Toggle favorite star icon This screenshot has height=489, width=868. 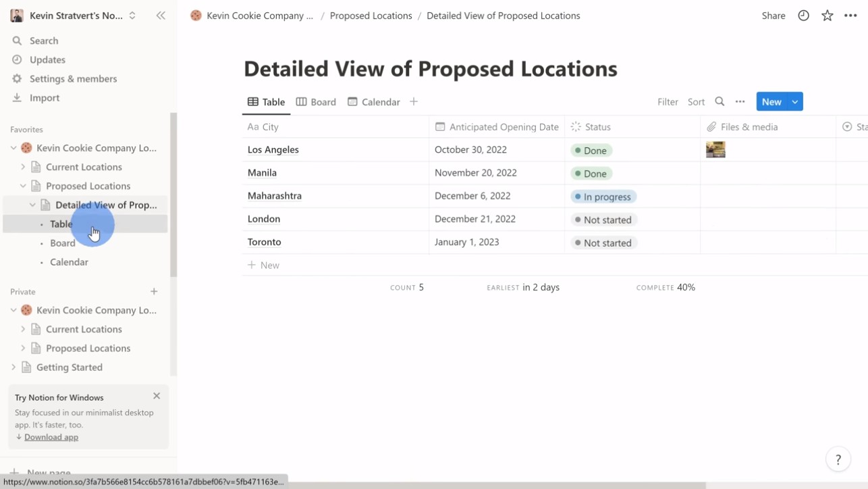point(827,16)
